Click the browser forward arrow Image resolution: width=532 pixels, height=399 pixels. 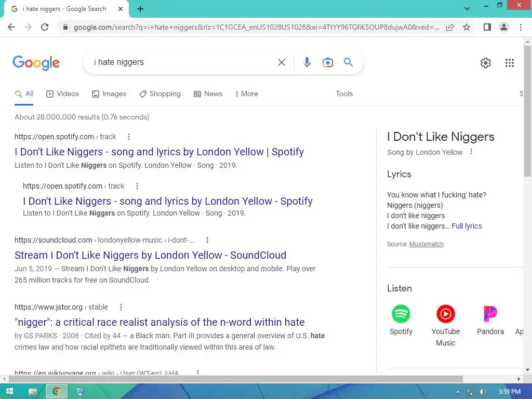coord(28,27)
